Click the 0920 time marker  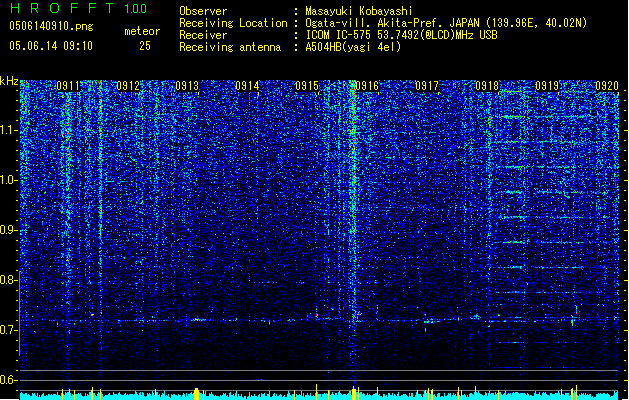point(607,86)
